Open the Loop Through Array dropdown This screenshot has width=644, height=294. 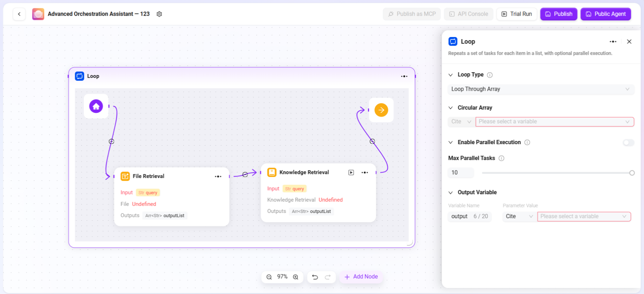pyautogui.click(x=541, y=89)
